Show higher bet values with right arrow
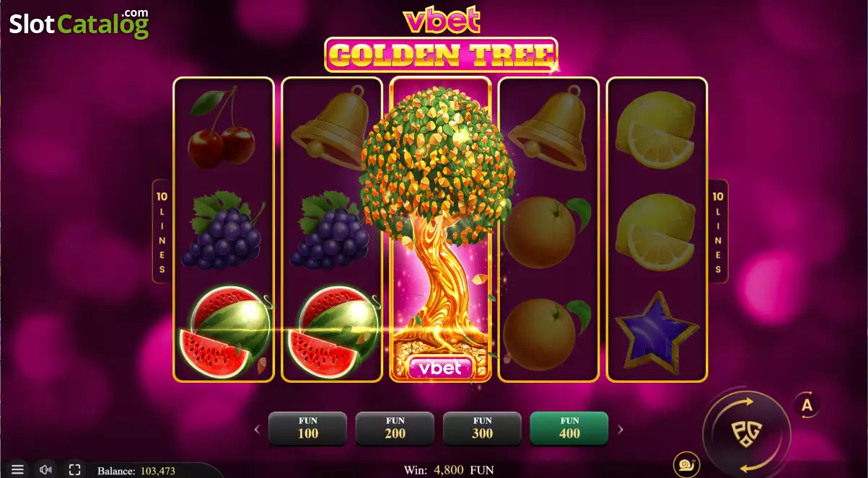The width and height of the screenshot is (868, 478). click(620, 430)
